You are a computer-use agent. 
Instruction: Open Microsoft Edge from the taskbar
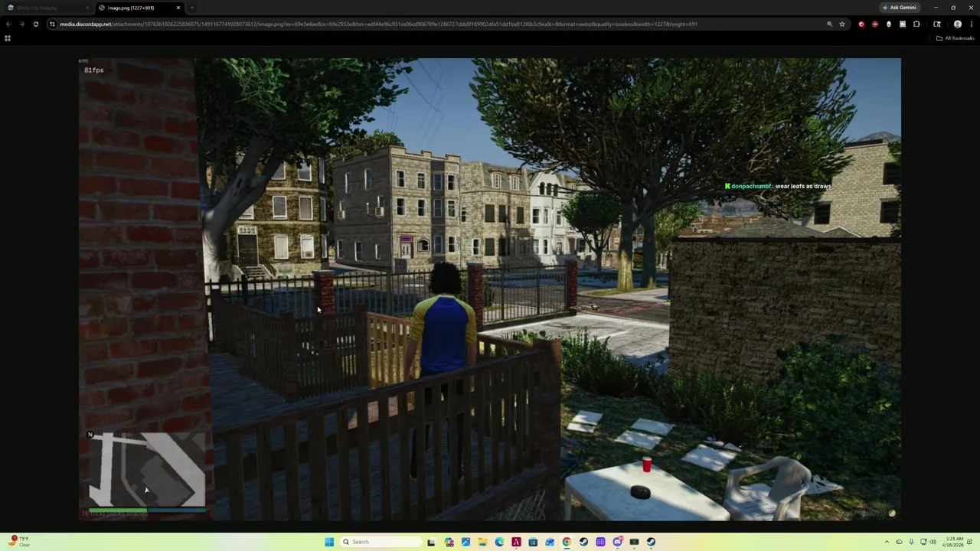[499, 542]
